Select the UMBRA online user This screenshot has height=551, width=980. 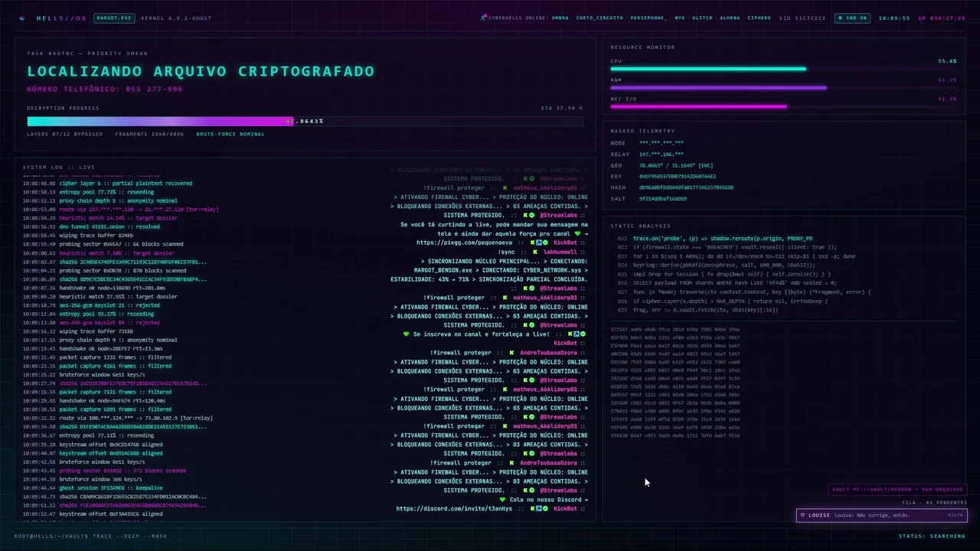coord(560,18)
